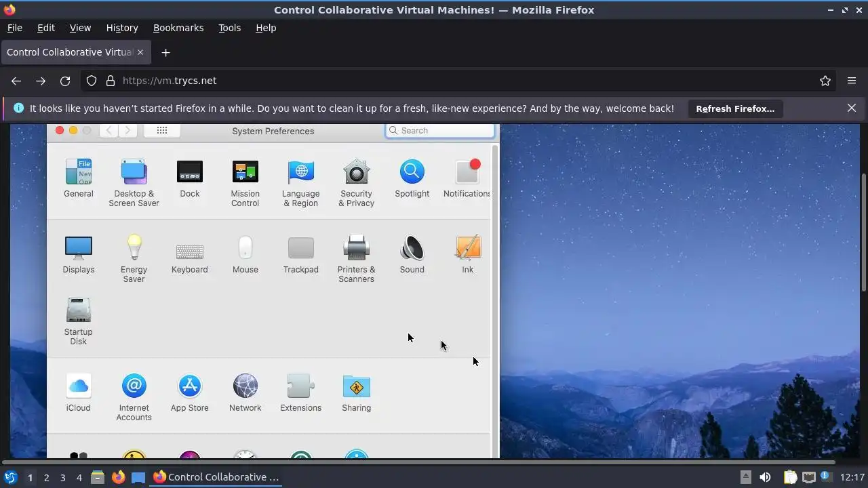Open the Firefox hamburger application menu
Screen dimensions: 868x488
(x=852, y=81)
